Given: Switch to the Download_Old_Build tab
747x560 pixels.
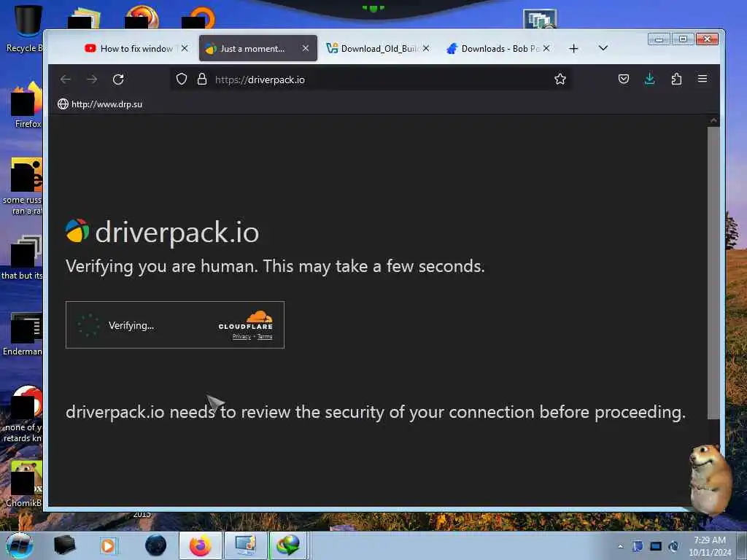Looking at the screenshot, I should pyautogui.click(x=379, y=49).
